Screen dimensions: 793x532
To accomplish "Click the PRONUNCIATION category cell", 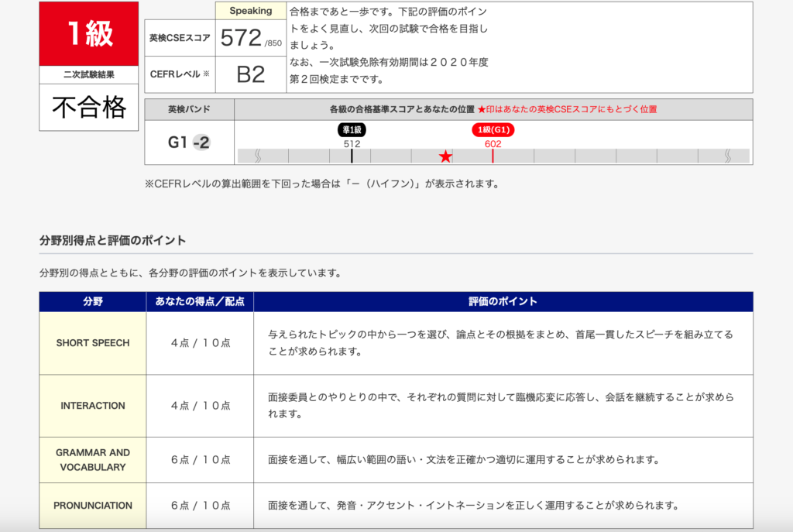I will point(92,506).
